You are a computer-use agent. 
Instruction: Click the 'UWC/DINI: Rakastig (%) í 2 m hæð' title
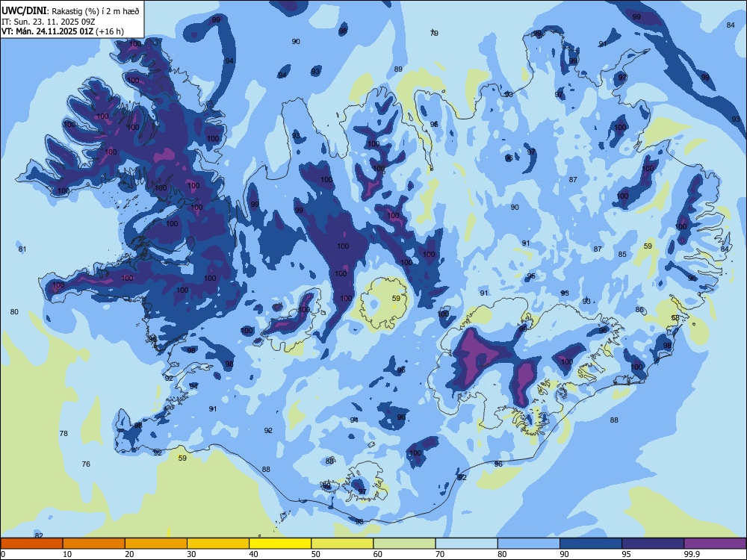pos(70,11)
